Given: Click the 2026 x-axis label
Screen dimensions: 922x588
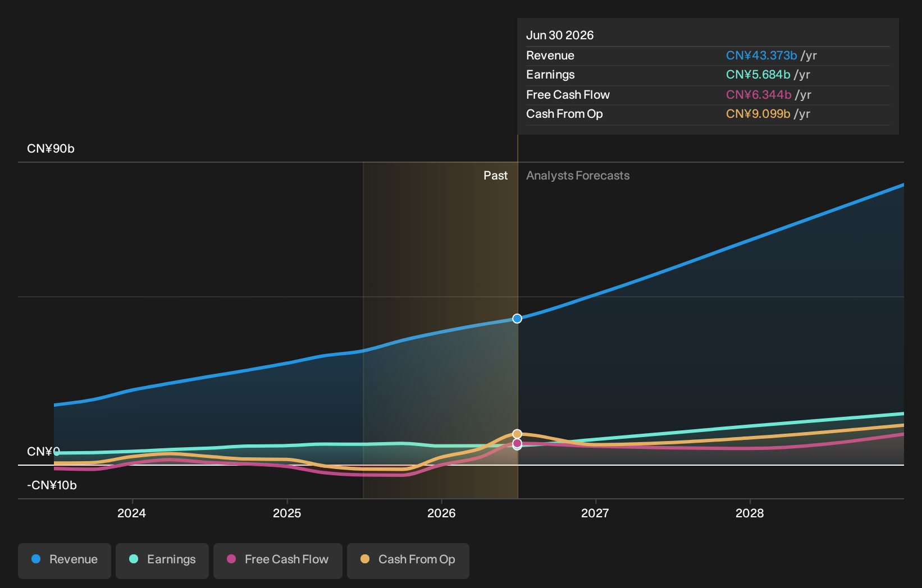Looking at the screenshot, I should [x=441, y=513].
